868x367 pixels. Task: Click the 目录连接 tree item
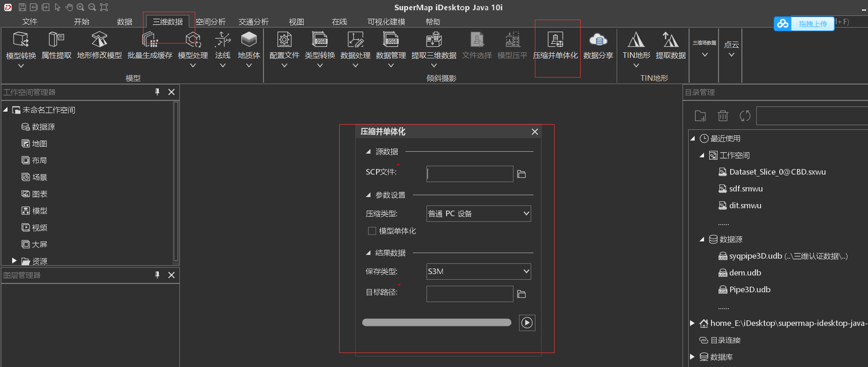pos(720,340)
